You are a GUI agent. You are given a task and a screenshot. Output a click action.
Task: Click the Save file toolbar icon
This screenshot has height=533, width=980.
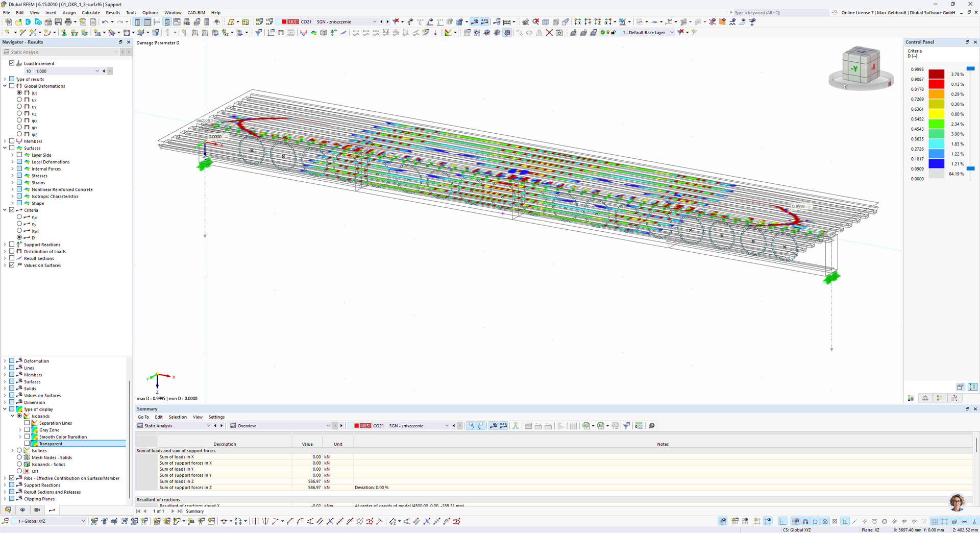point(58,22)
